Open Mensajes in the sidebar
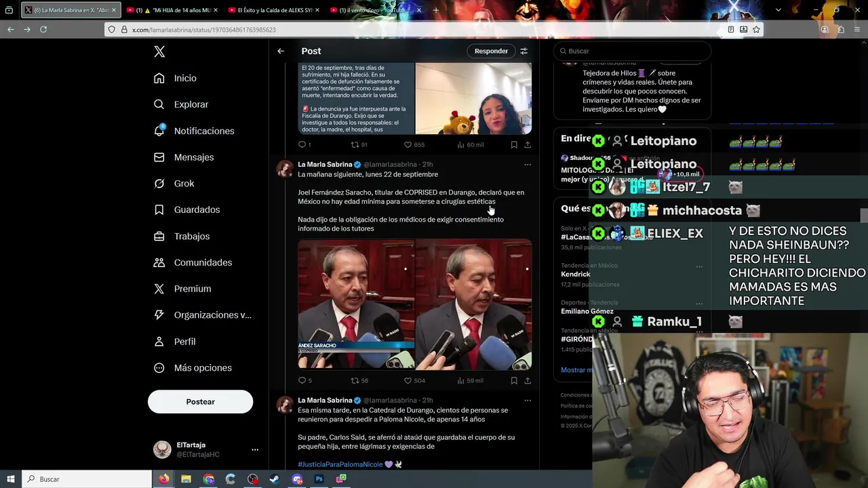868x488 pixels. point(184,157)
